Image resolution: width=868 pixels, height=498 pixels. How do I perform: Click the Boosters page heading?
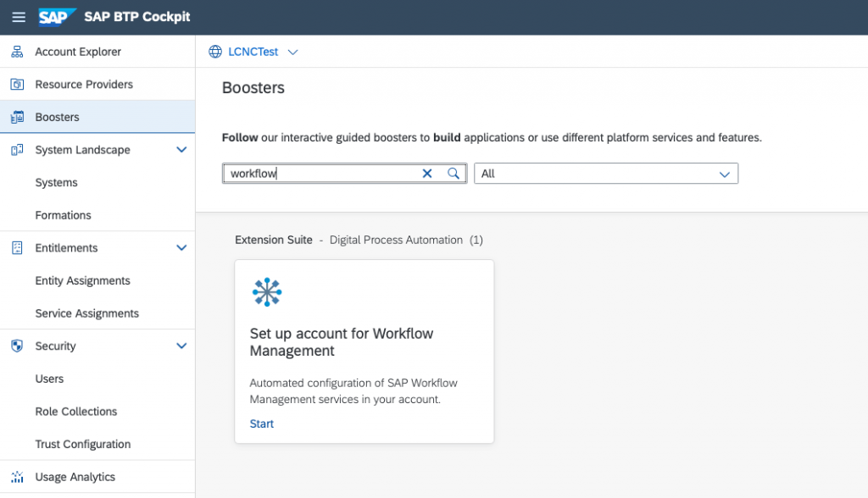(253, 87)
